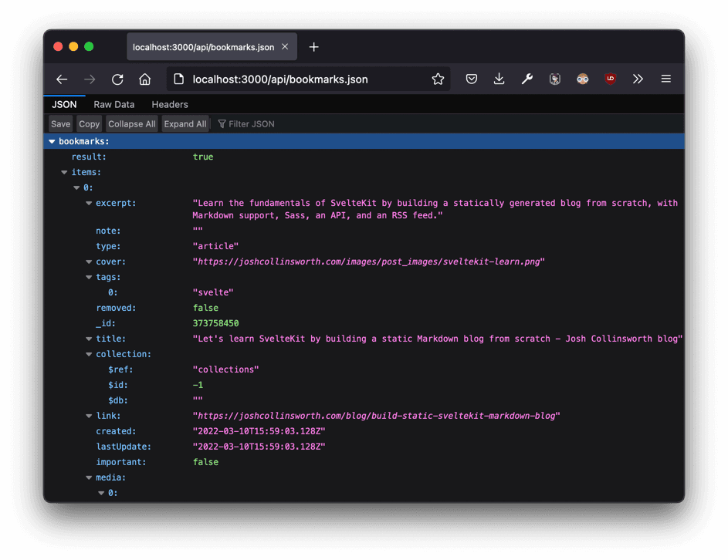This screenshot has height=560, width=728.
Task: Open a new browser tab
Action: [x=313, y=47]
